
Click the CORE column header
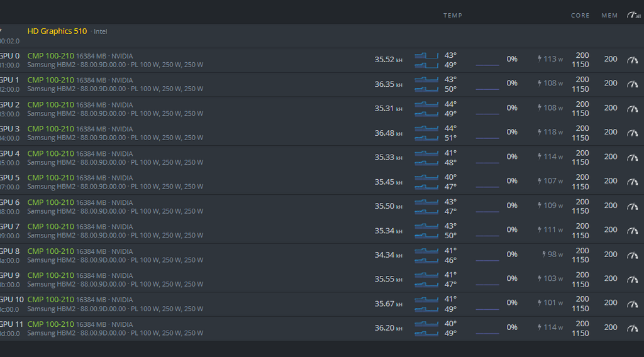click(580, 15)
